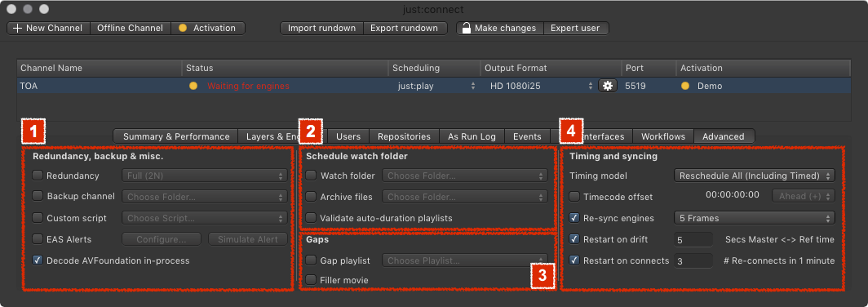Uncheck Decode AVFoundation in-process
The image size is (868, 307).
click(37, 260)
